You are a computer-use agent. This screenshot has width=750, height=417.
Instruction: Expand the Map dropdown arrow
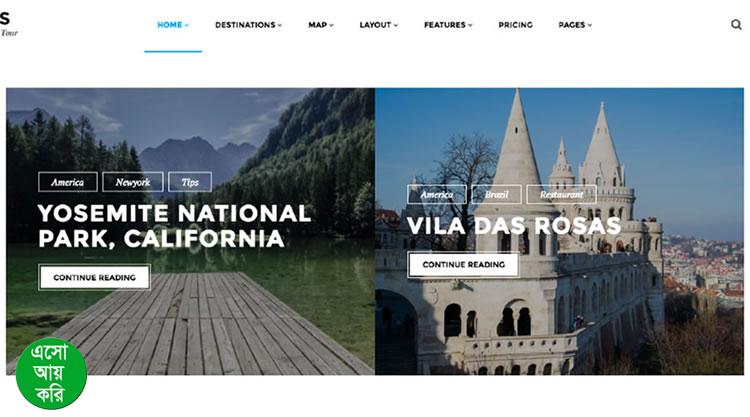click(331, 25)
